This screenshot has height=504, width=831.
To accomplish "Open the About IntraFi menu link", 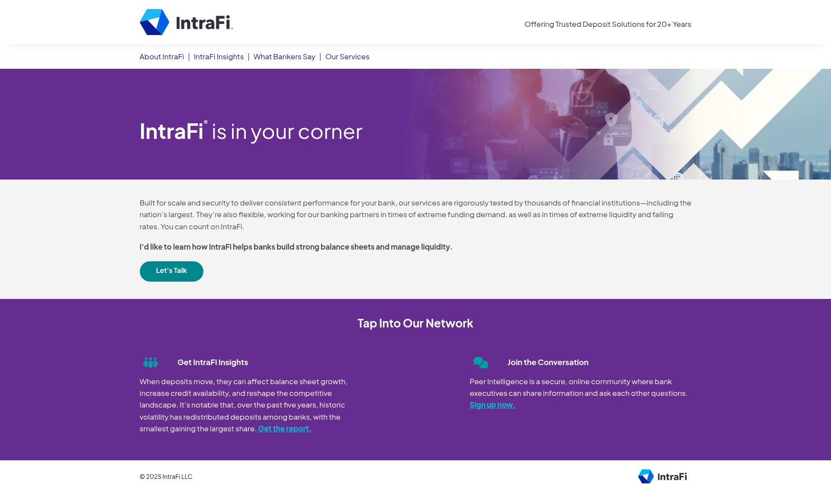I will point(161,57).
